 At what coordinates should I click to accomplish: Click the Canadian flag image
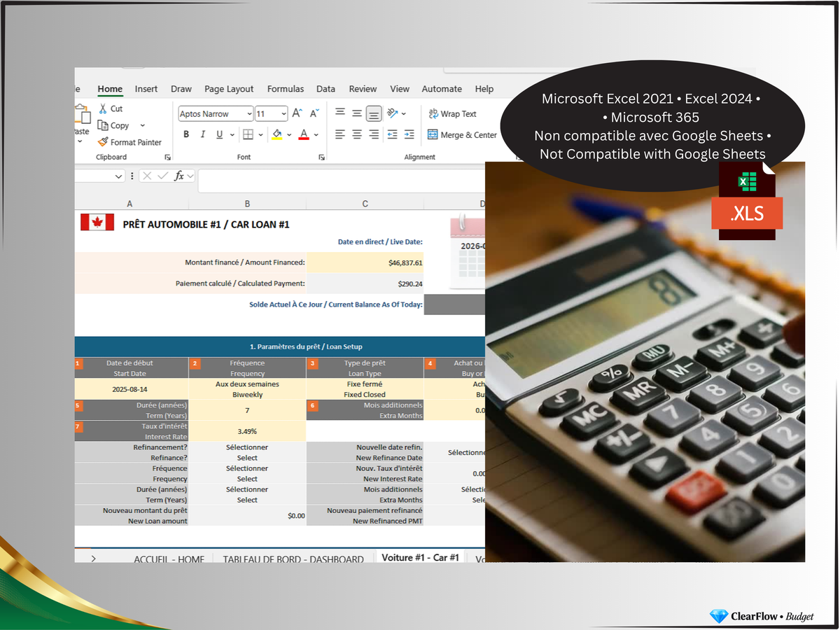(x=97, y=223)
